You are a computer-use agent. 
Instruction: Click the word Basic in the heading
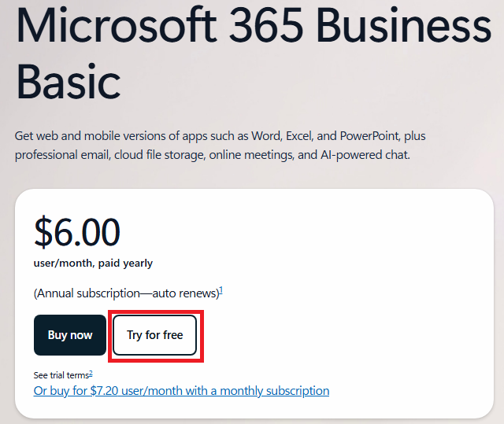pos(69,81)
